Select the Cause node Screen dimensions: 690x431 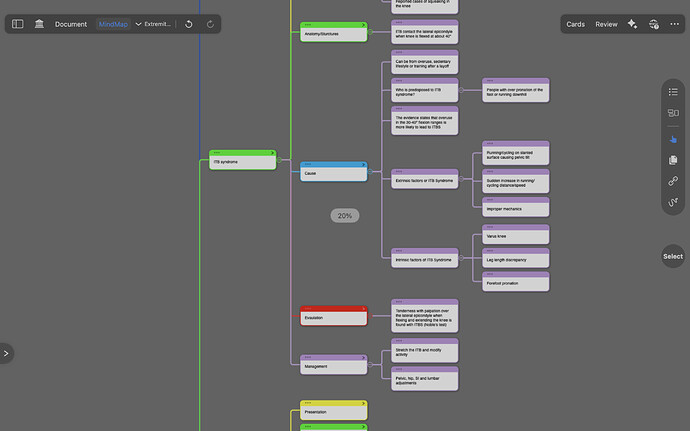pos(334,171)
